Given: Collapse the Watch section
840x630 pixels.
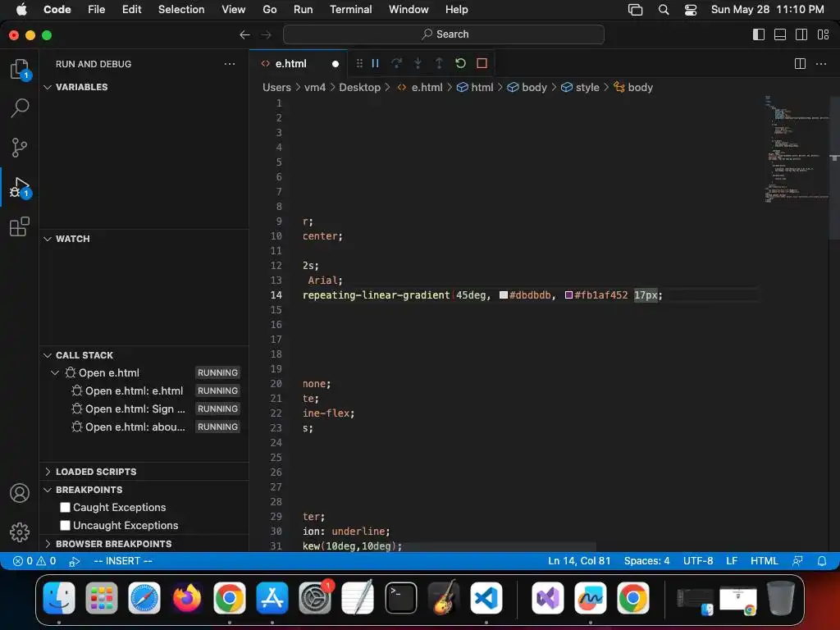Looking at the screenshot, I should point(48,239).
